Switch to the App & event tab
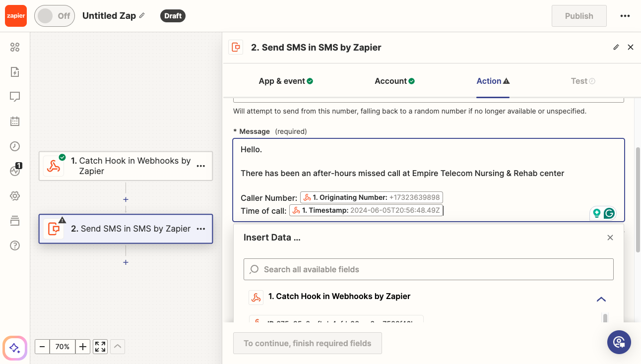The image size is (641, 364). [x=286, y=81]
